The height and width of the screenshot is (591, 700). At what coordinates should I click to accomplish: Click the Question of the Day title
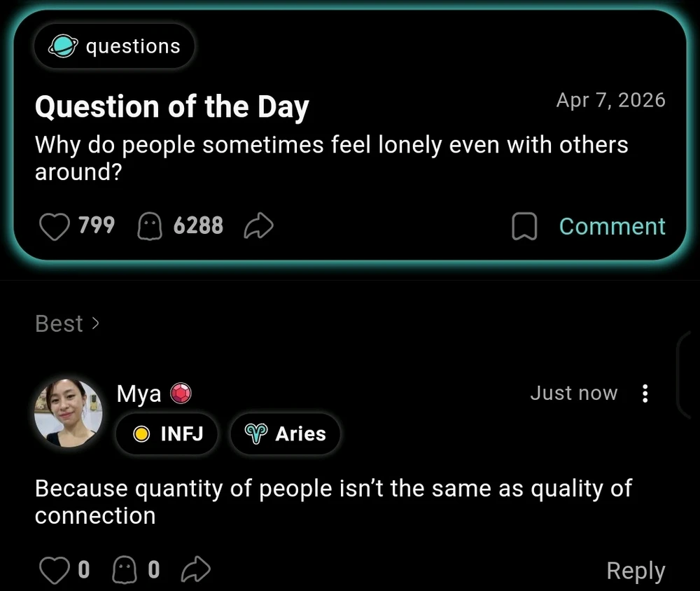(x=171, y=107)
